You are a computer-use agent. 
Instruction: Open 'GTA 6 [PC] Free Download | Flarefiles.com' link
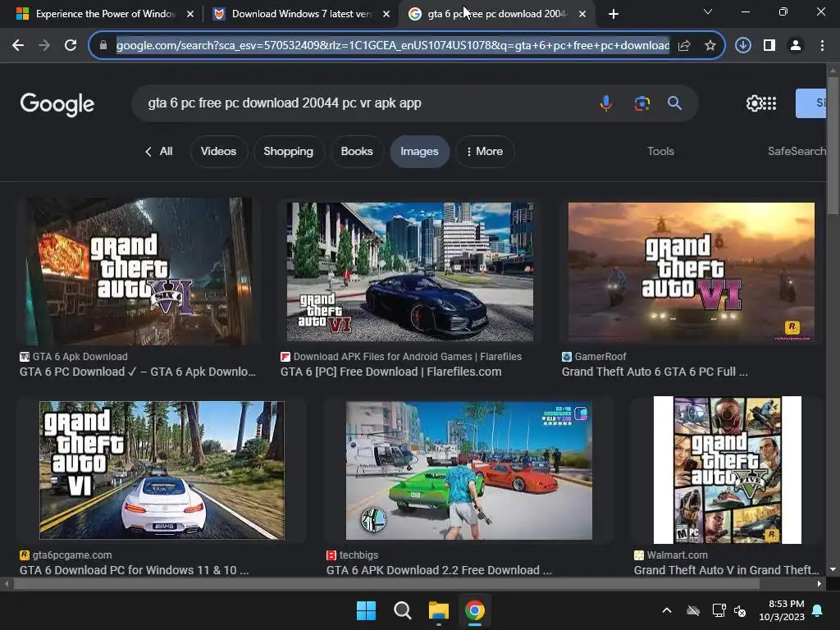pyautogui.click(x=391, y=372)
